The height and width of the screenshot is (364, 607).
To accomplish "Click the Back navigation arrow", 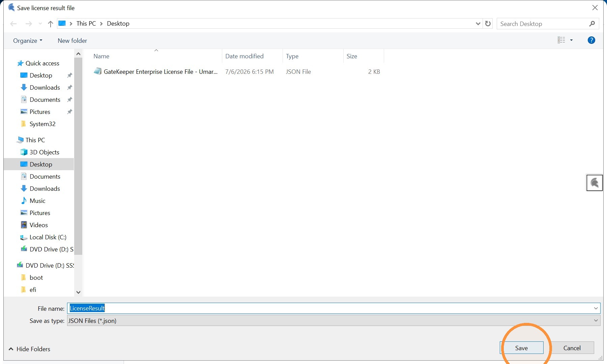I will coord(13,24).
